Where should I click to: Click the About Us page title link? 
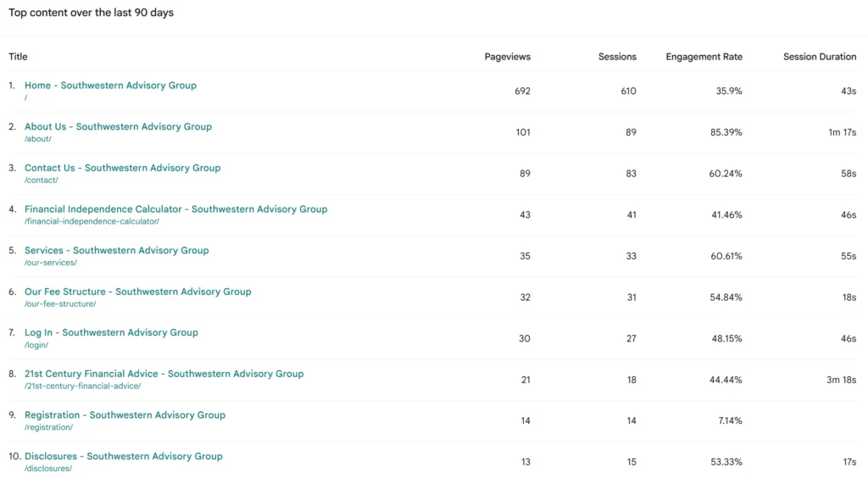[118, 127]
